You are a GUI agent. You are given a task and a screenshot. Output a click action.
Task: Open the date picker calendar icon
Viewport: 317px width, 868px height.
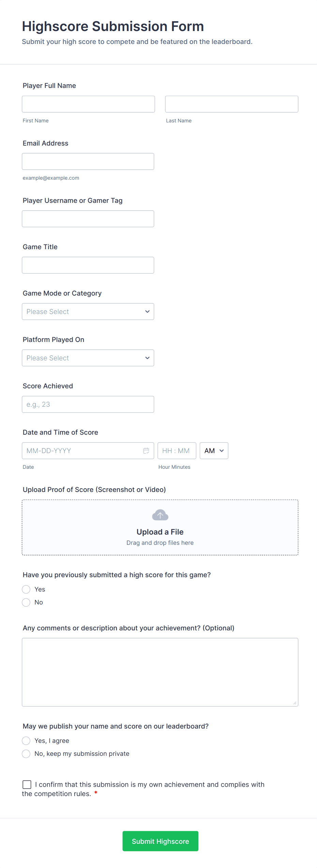click(x=146, y=450)
